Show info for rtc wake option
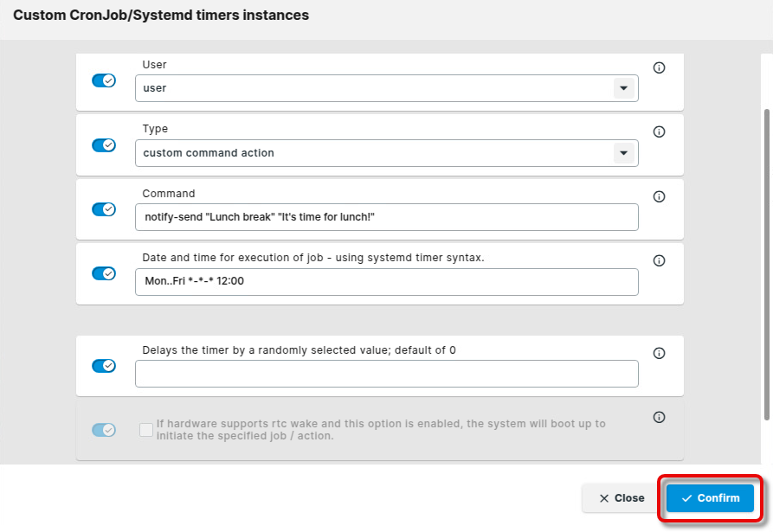The height and width of the screenshot is (532, 773). (x=659, y=417)
